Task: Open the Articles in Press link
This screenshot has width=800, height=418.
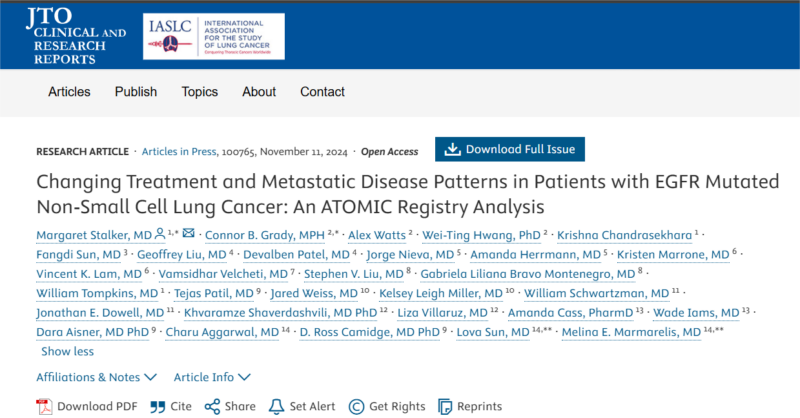Action: pyautogui.click(x=179, y=152)
